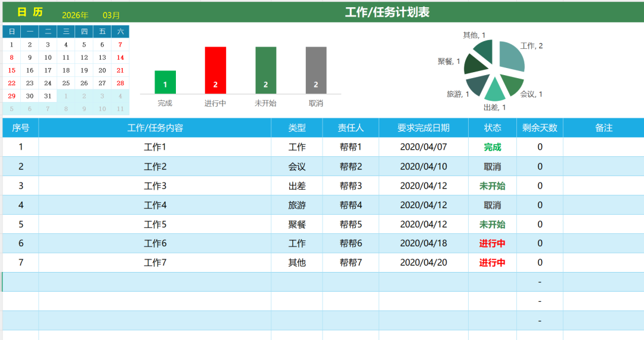
Task: Select the 帮帮6 owner cell
Action: click(x=351, y=243)
